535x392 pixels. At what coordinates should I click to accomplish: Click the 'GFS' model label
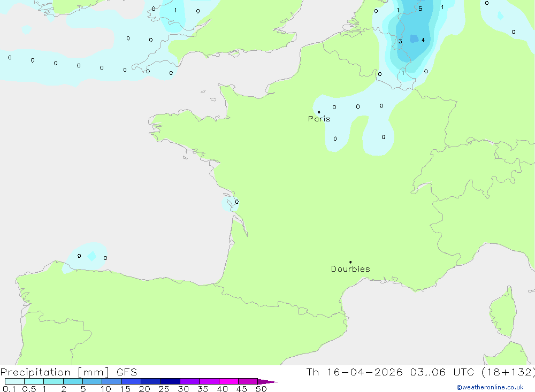pyautogui.click(x=127, y=372)
